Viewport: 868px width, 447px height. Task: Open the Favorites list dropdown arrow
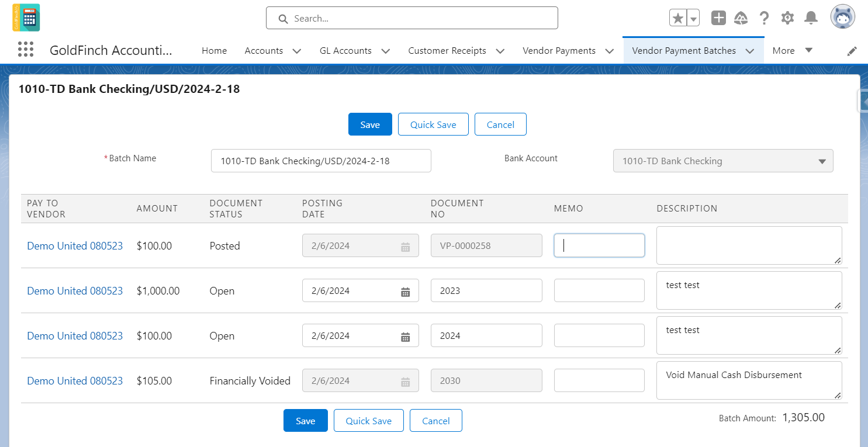pos(693,18)
